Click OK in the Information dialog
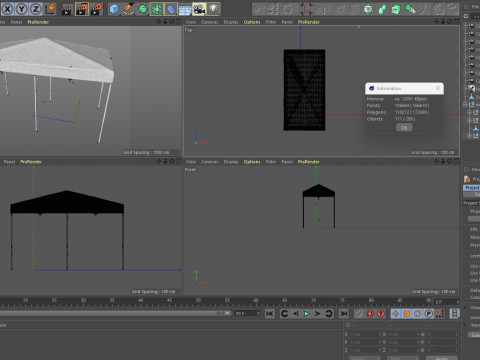 coord(404,127)
